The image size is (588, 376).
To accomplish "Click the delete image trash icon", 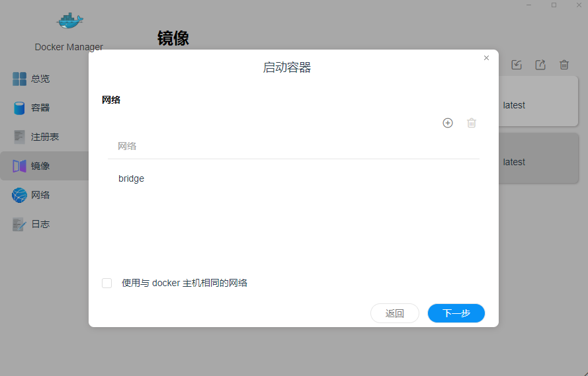I will click(564, 65).
